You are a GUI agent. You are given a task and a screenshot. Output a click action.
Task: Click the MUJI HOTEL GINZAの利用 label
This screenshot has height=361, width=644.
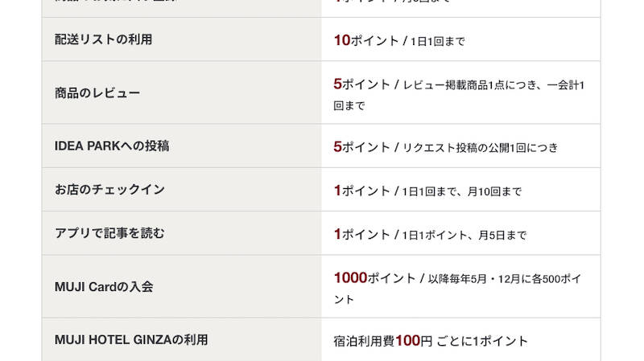(131, 339)
